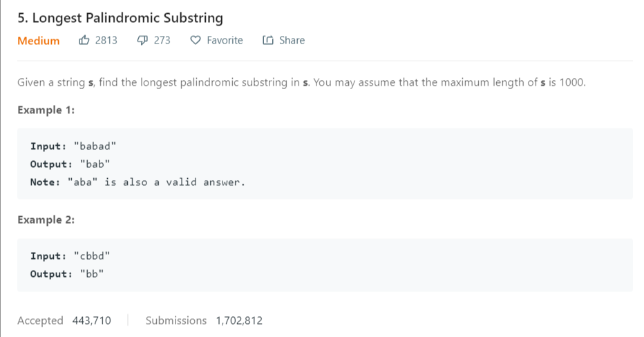Click the Example 1 heading

pos(46,110)
